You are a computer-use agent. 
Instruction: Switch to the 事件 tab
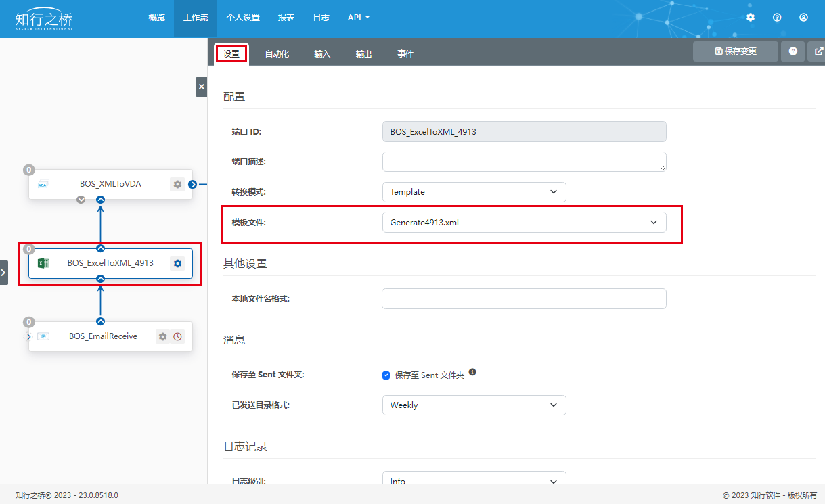point(405,54)
